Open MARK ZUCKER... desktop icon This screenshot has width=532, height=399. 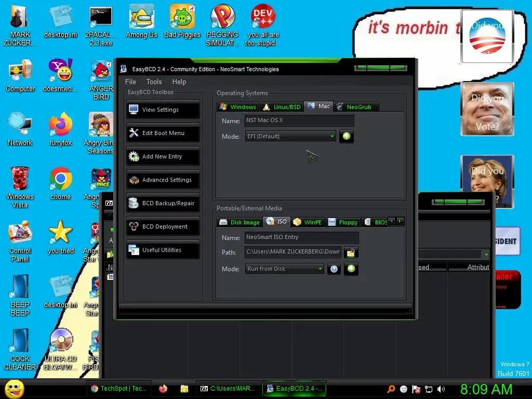pos(20,25)
